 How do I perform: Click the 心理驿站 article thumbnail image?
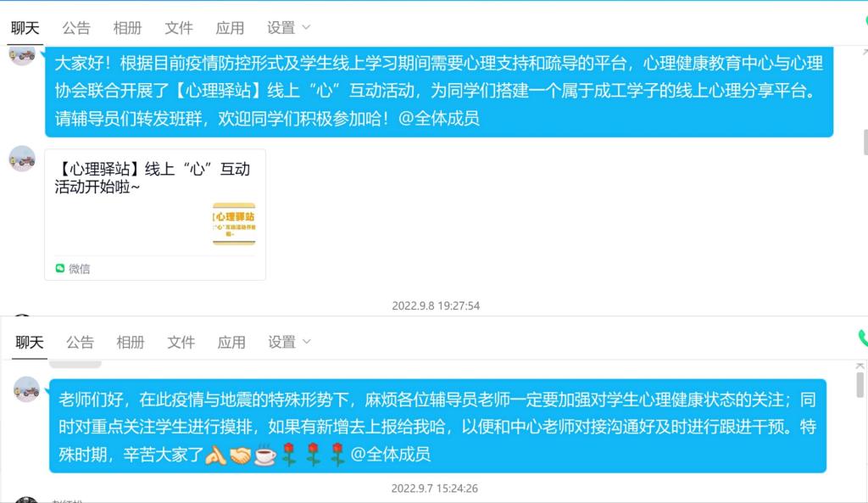(234, 224)
